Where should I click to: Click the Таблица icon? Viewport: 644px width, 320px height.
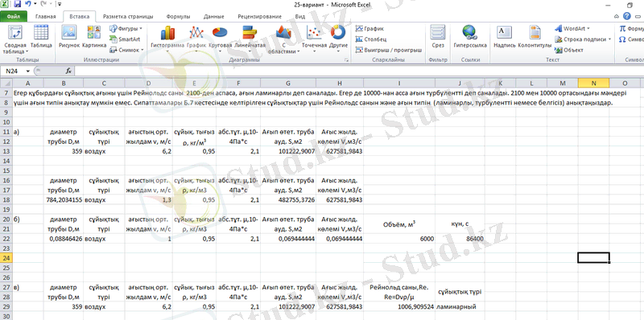(x=41, y=37)
